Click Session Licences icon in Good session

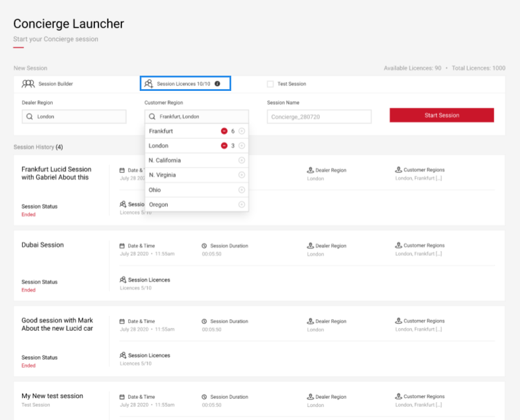tap(123, 355)
